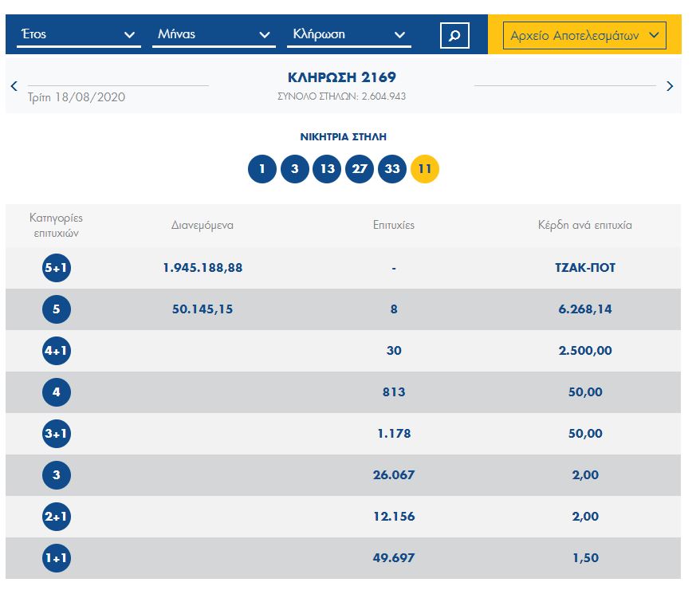Click the magnifier search button
This screenshot has width=700, height=598.
coord(454,35)
